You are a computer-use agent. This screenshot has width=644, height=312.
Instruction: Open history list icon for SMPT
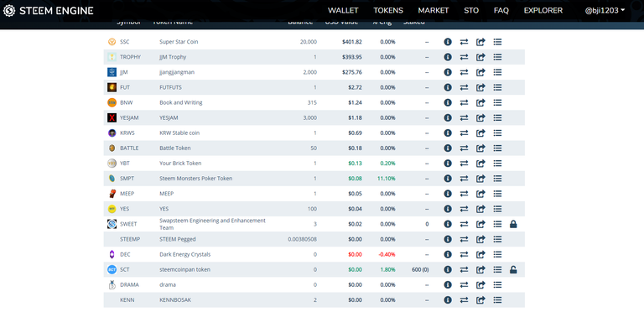497,179
